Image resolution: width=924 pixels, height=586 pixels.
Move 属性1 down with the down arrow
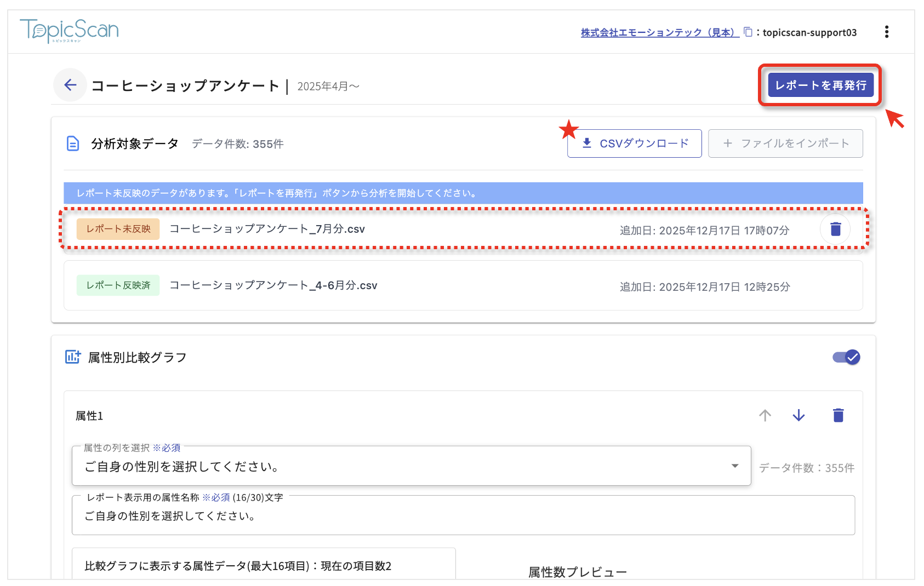pyautogui.click(x=798, y=416)
